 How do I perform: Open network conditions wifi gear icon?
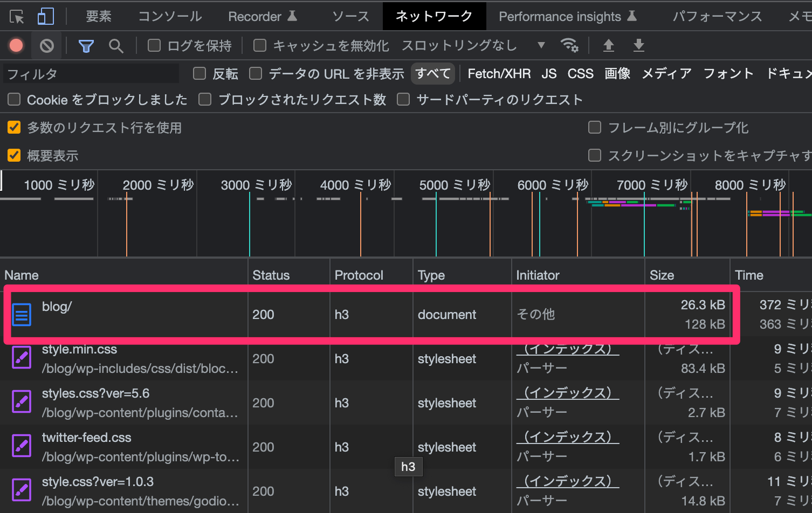click(569, 45)
